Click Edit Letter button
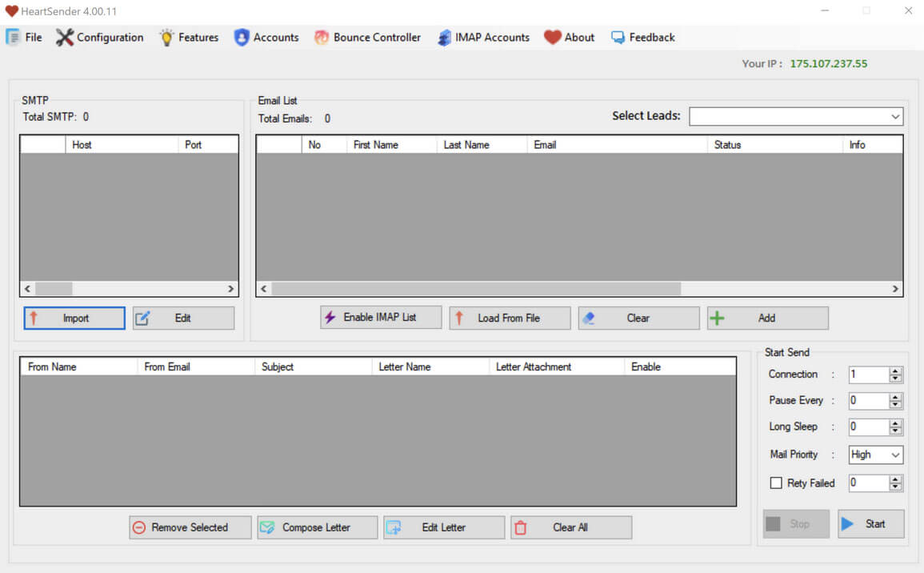924x573 pixels. click(x=444, y=527)
